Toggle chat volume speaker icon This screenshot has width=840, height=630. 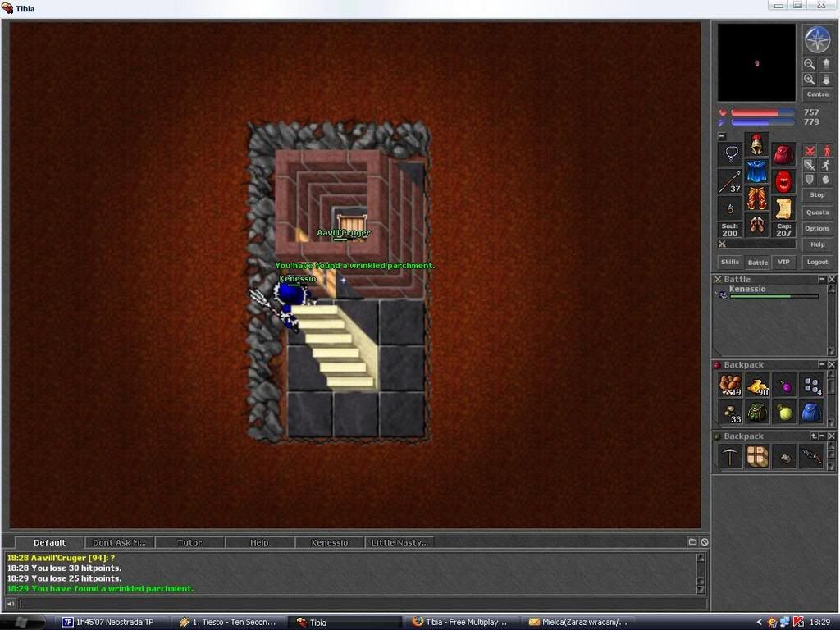point(11,604)
